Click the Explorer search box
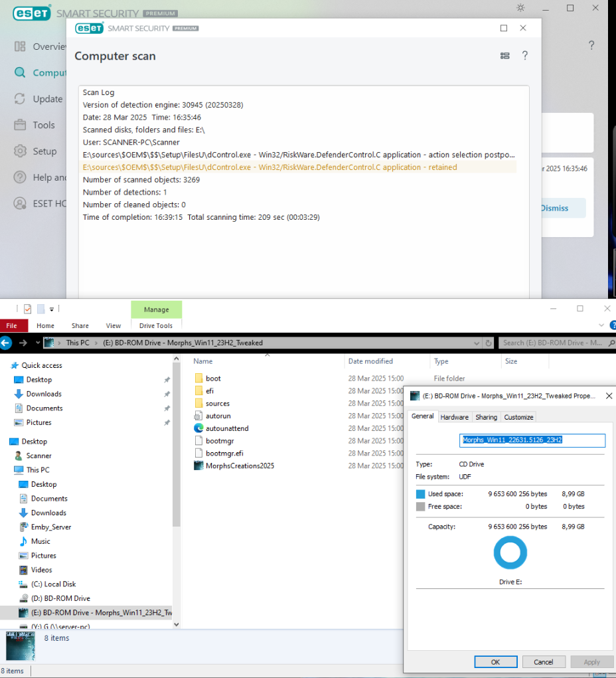Screen dimensions: 616x678 click(557, 343)
